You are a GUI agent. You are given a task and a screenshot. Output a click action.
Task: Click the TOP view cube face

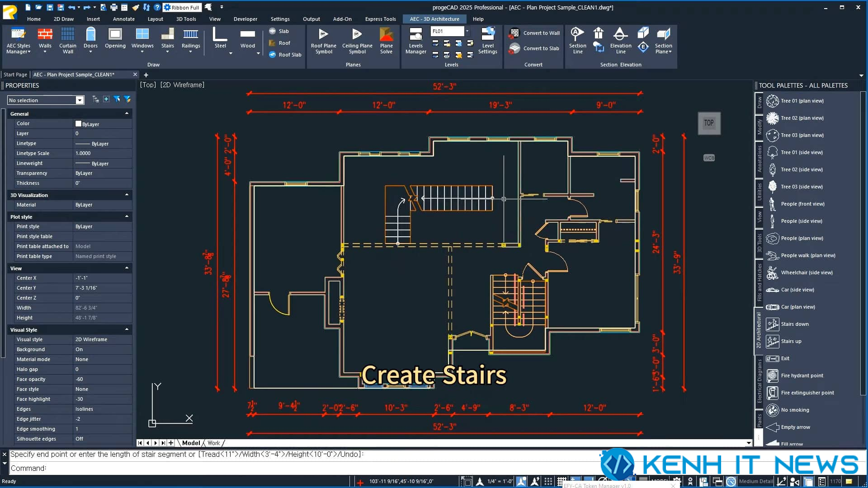pyautogui.click(x=709, y=123)
